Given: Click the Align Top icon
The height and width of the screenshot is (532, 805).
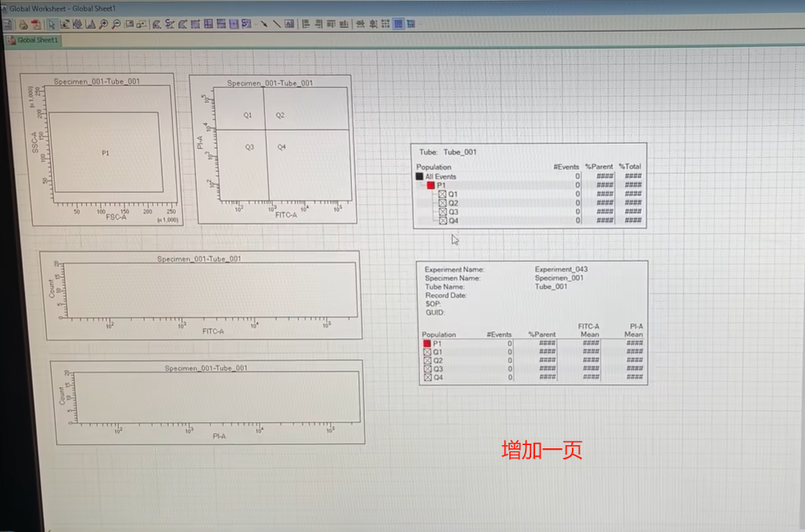Looking at the screenshot, I should (x=332, y=24).
